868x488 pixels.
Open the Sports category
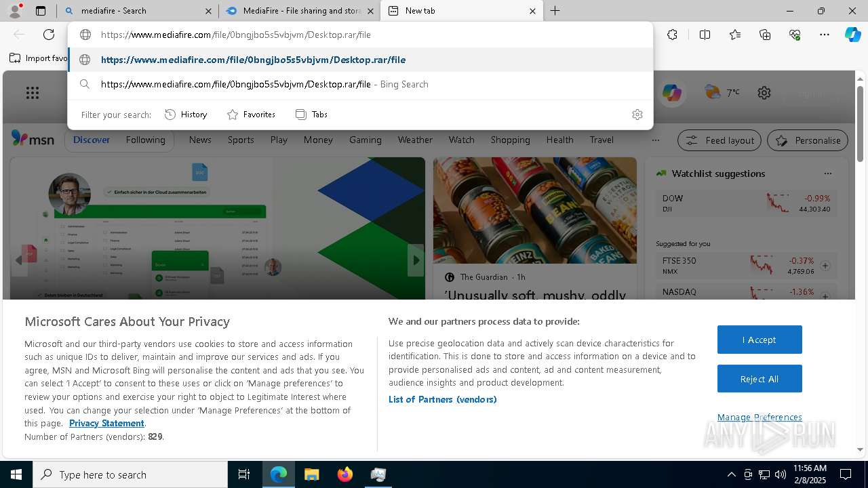coord(241,140)
